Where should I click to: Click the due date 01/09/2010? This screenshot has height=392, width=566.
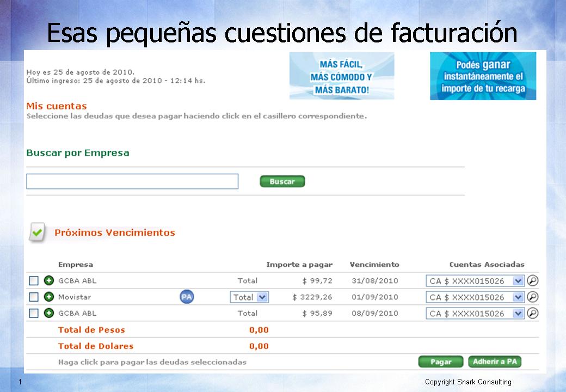[x=375, y=297]
